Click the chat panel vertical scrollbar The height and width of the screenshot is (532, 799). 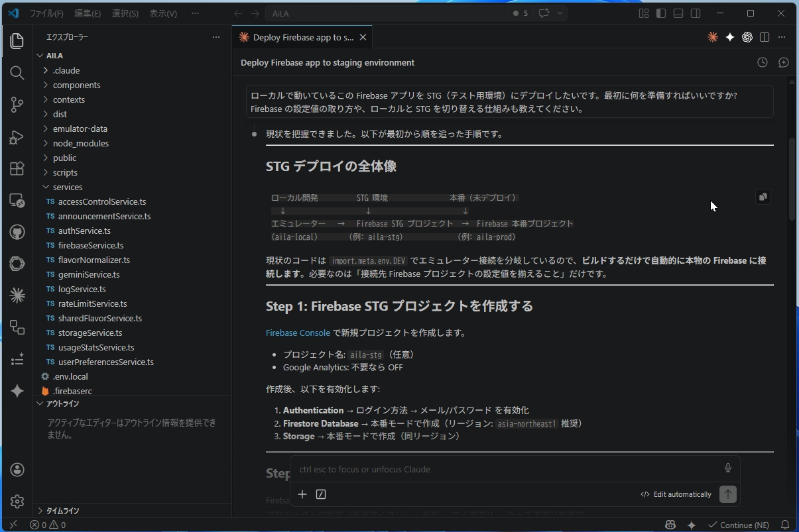tap(792, 180)
